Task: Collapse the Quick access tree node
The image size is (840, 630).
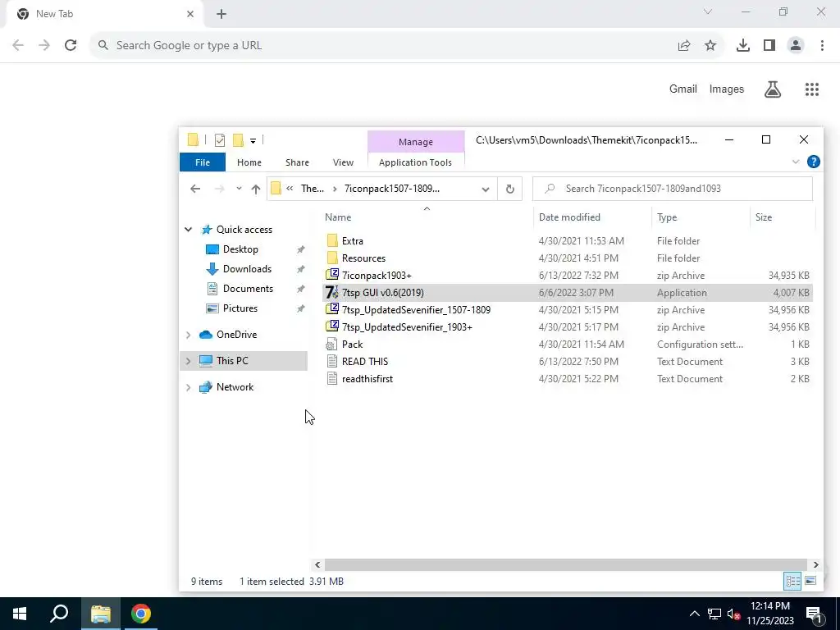Action: coord(188,230)
